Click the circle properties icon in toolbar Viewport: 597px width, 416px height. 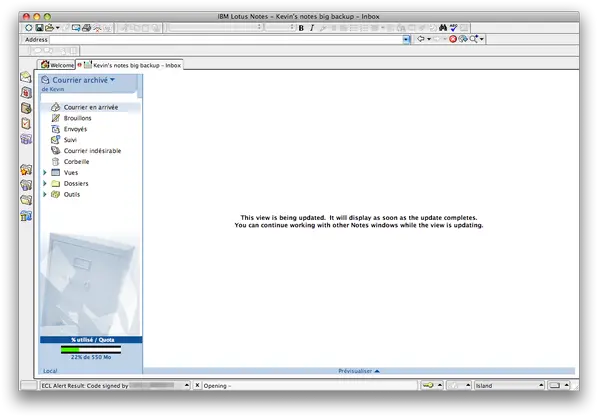coord(29,28)
